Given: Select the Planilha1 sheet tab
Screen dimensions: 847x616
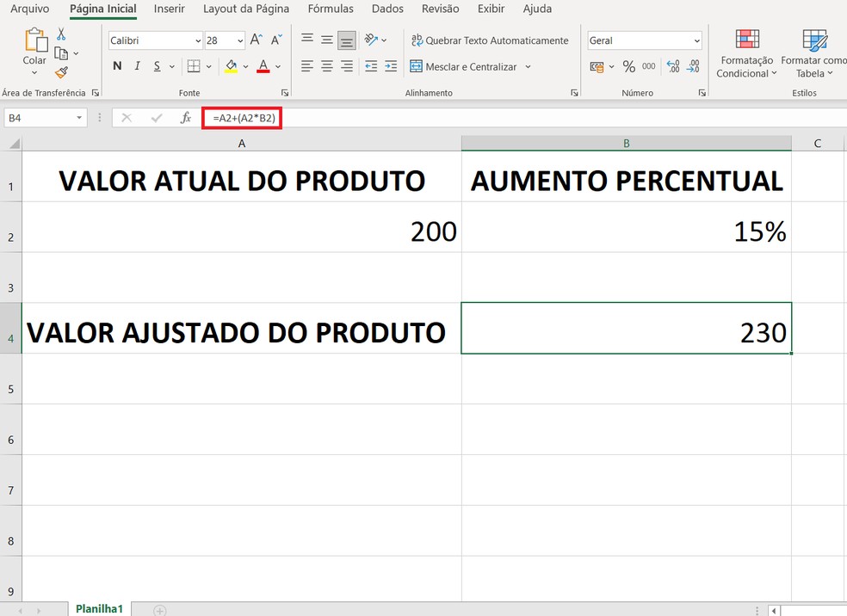Looking at the screenshot, I should [99, 608].
